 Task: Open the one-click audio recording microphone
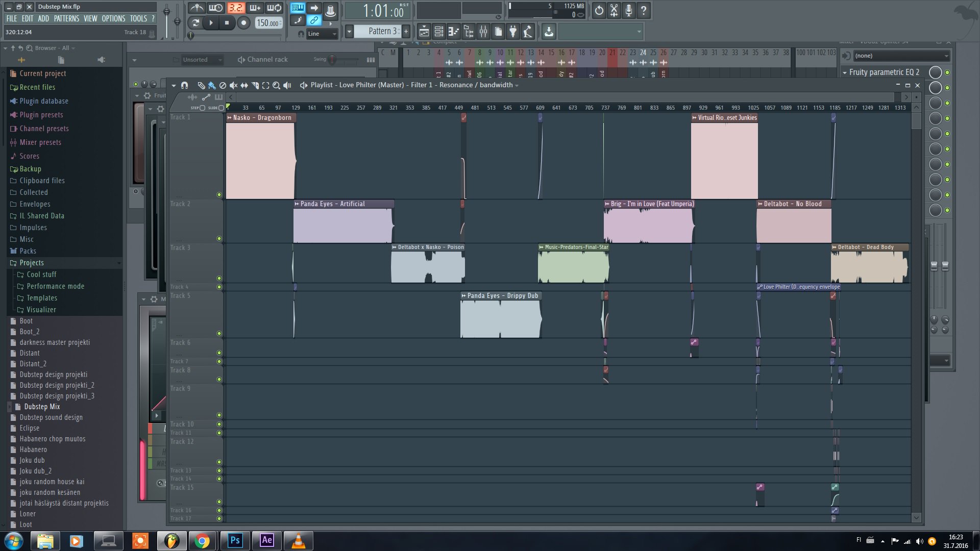point(629,10)
